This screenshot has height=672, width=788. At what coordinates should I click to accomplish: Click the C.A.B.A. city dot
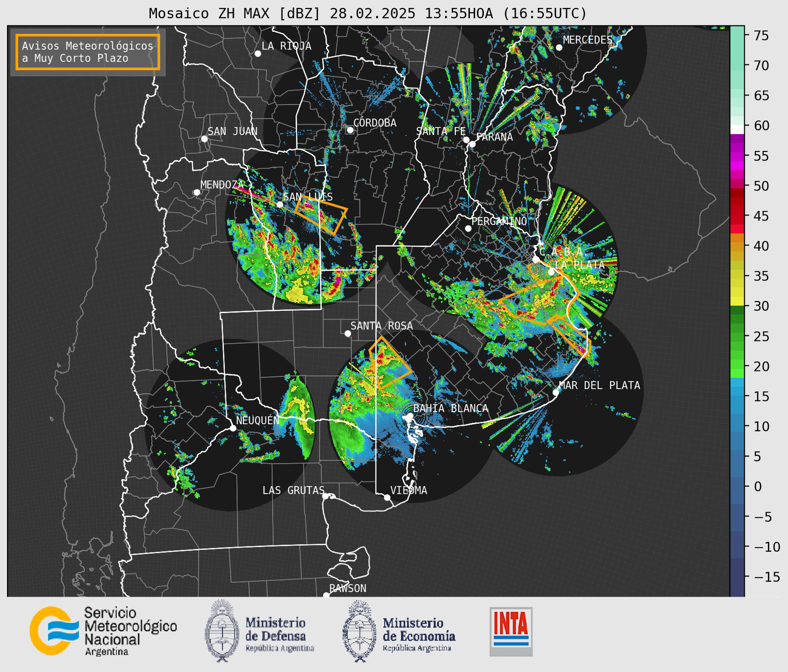coord(536,259)
